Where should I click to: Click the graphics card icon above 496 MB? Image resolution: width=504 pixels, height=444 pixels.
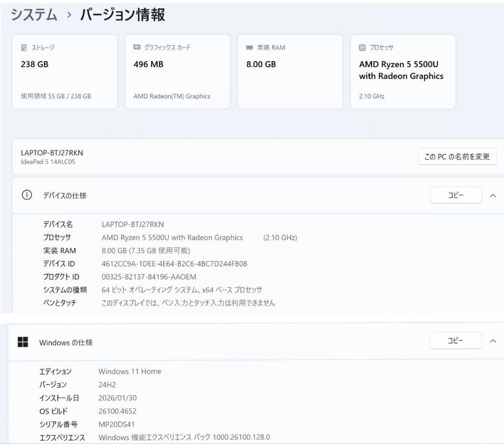pyautogui.click(x=136, y=47)
